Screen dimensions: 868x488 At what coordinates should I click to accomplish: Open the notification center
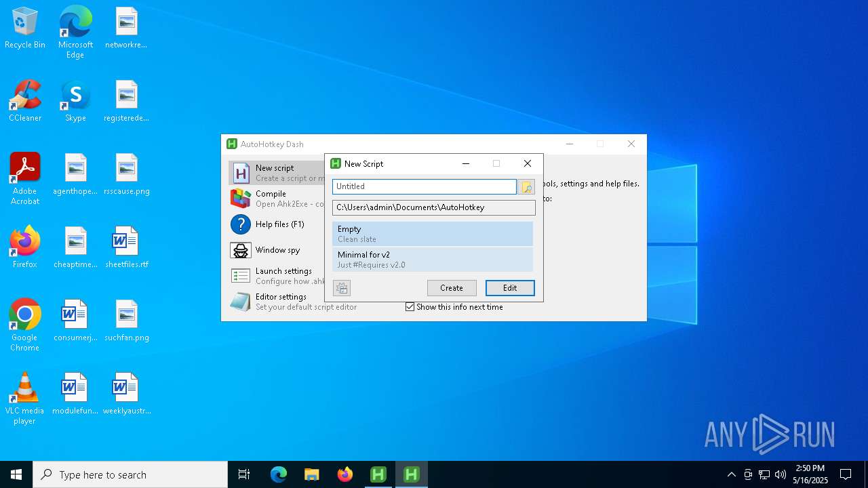tap(846, 474)
